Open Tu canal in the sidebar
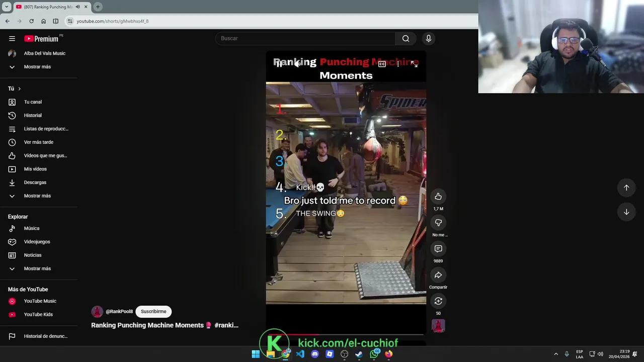The width and height of the screenshot is (644, 362). pos(39,102)
